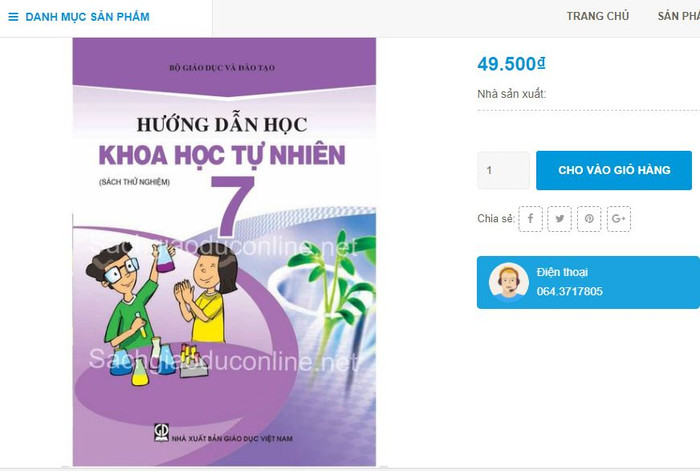Open the hamburger menu icon
The width and height of the screenshot is (700, 471).
[x=13, y=17]
